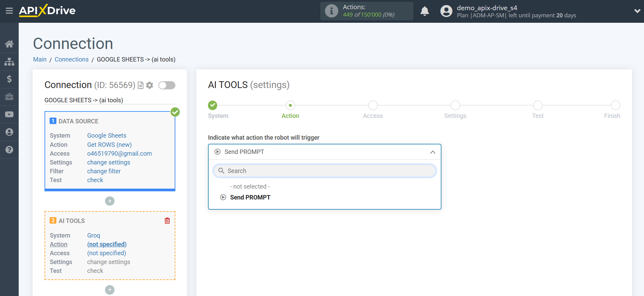
Task: Select the 'not selected' option
Action: (250, 187)
